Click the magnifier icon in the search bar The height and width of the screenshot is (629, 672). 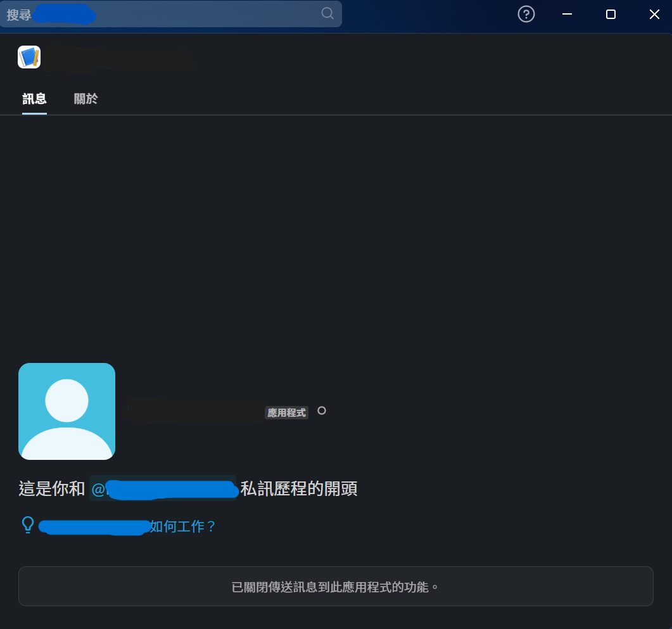pyautogui.click(x=327, y=14)
